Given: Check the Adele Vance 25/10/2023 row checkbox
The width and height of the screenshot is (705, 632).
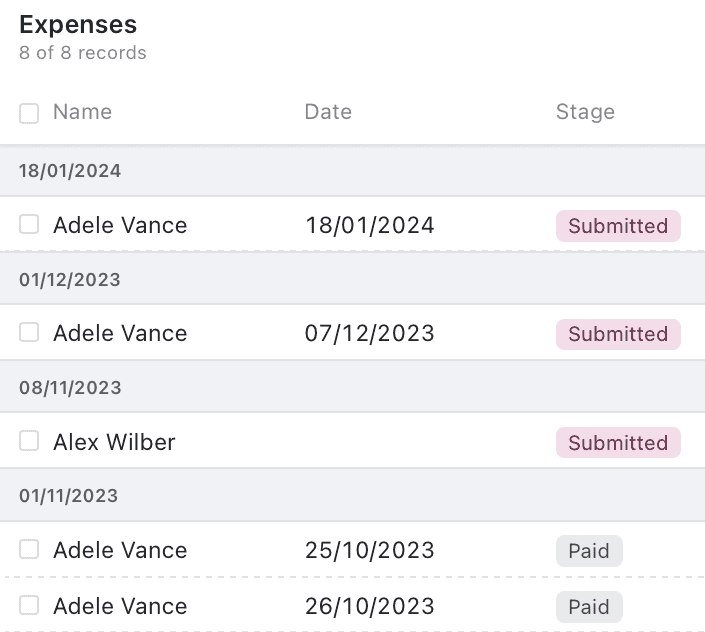Looking at the screenshot, I should [29, 549].
